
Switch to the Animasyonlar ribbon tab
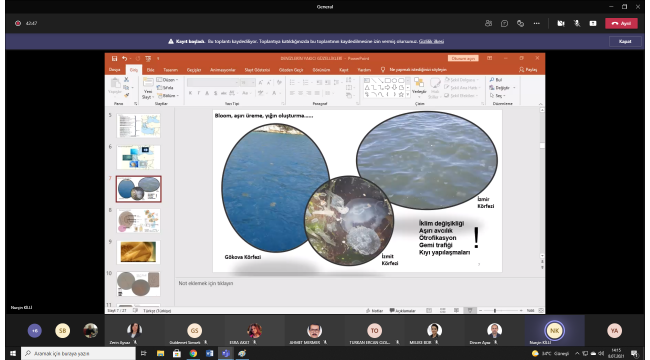(223, 70)
